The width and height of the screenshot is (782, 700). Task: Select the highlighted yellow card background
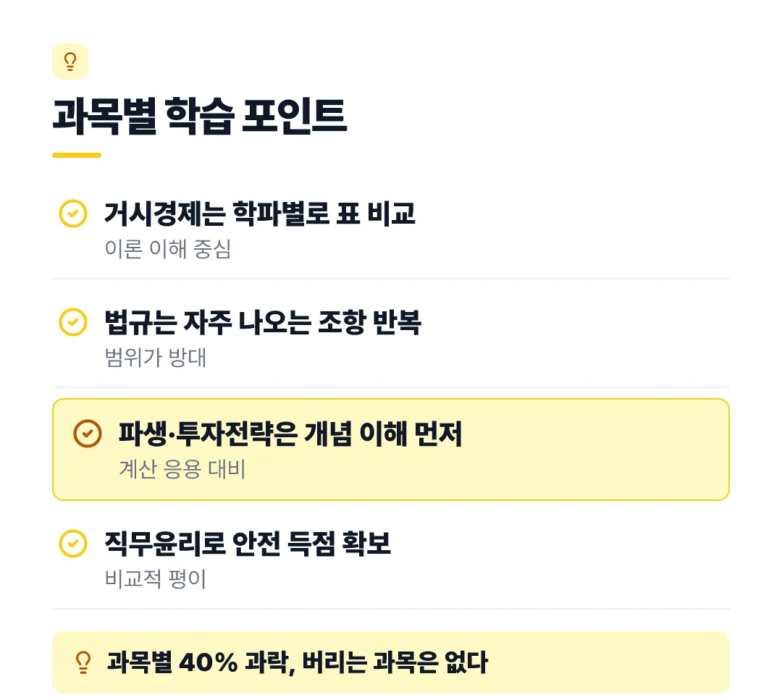391,450
